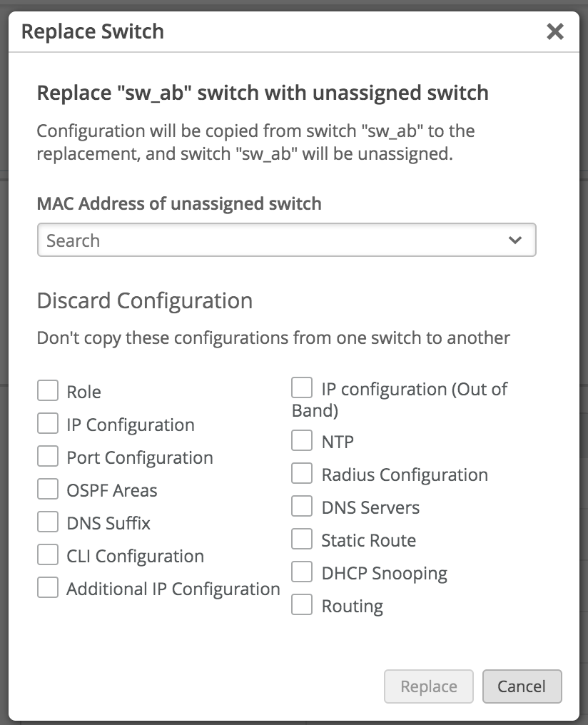Click the MAC address Search field

point(271,240)
